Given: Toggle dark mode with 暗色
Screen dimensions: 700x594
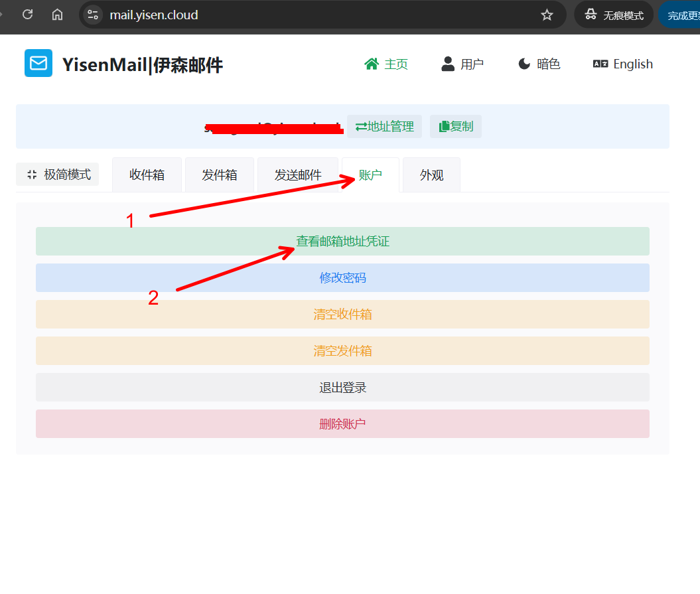Looking at the screenshot, I should (x=539, y=64).
